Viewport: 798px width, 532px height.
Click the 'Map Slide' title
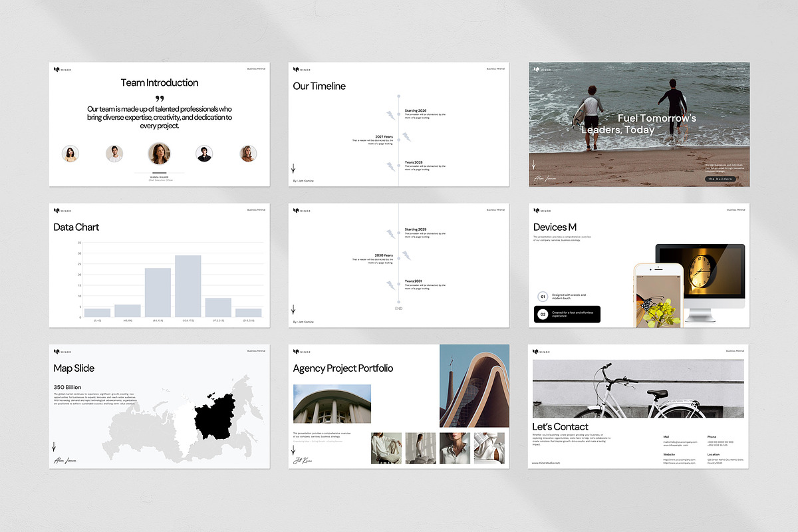[x=74, y=368]
